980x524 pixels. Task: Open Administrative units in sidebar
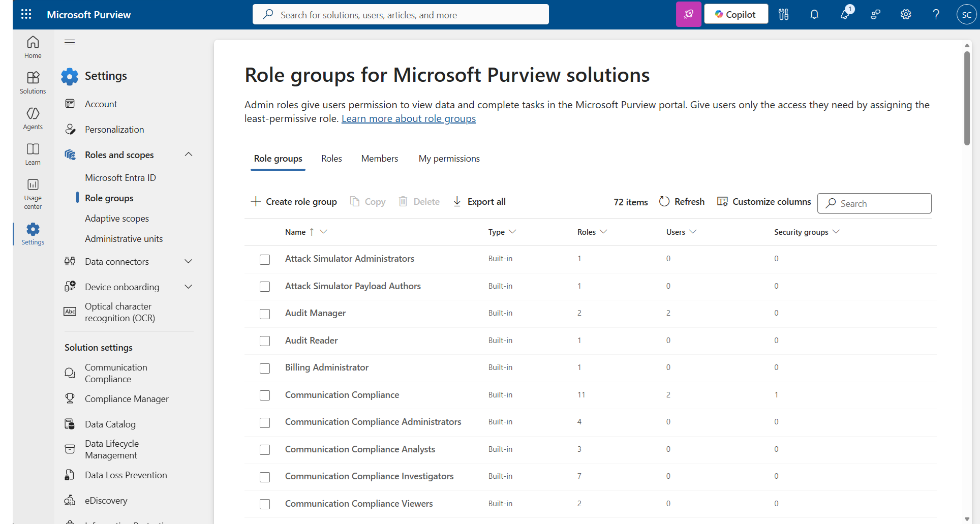pos(124,239)
